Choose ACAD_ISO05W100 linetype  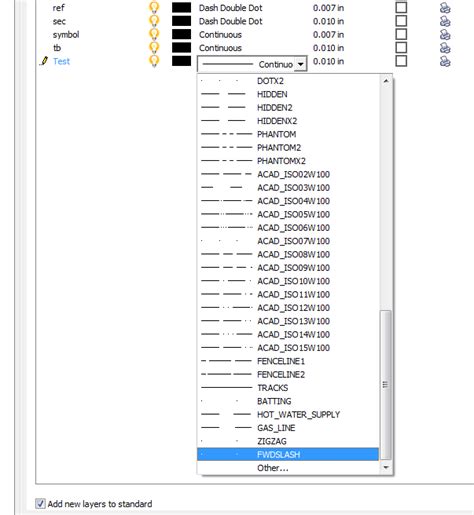click(288, 214)
